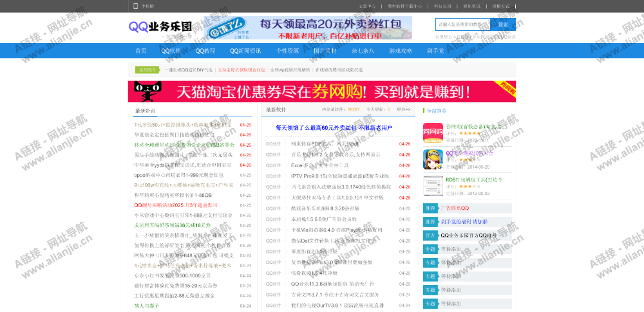644x312 pixels.
Task: Open QQ业务乐园官方QQ群号 link
Action: [x=469, y=235]
